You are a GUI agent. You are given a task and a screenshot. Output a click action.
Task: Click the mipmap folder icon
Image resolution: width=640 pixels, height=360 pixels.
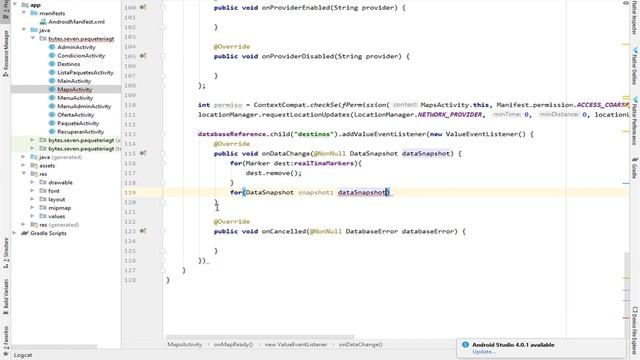(43, 208)
